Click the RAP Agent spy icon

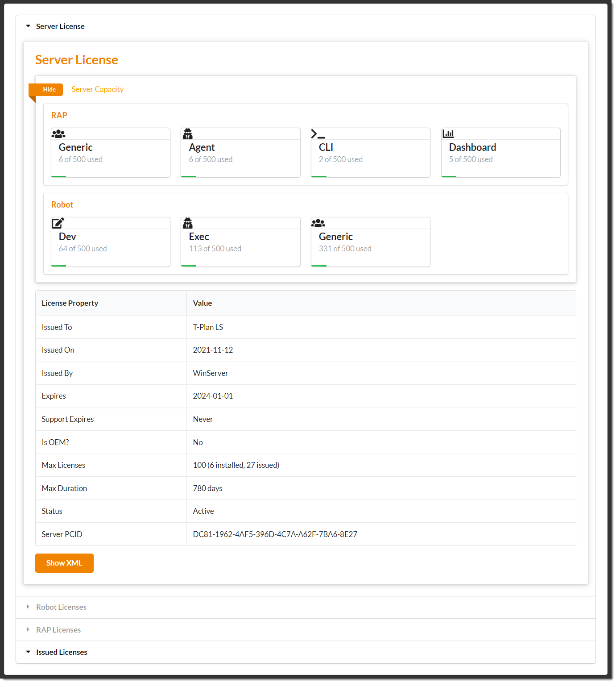pos(188,134)
